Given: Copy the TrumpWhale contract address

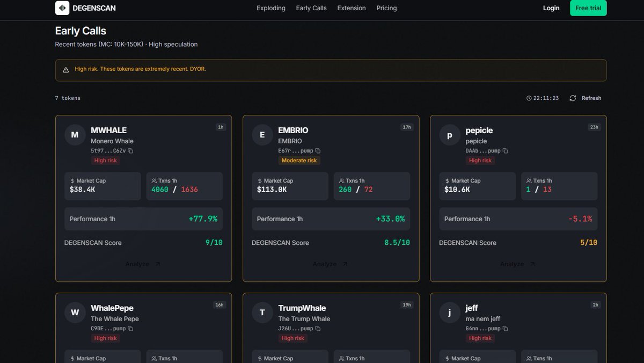Looking at the screenshot, I should coord(318,329).
